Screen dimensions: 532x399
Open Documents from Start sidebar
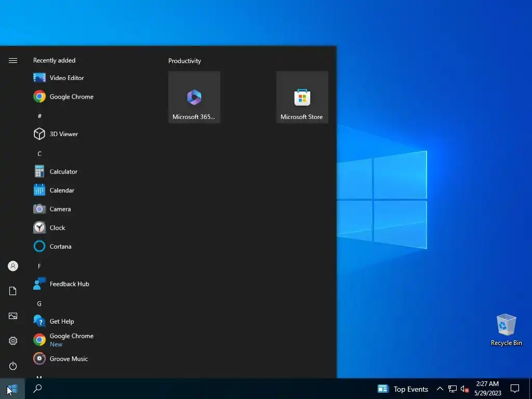click(13, 291)
